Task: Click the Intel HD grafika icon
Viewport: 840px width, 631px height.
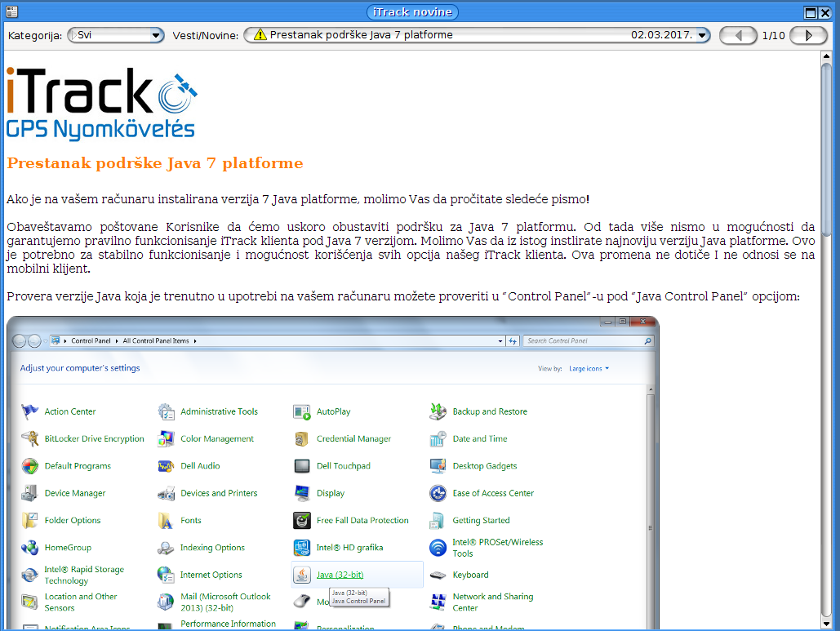Action: (x=302, y=548)
